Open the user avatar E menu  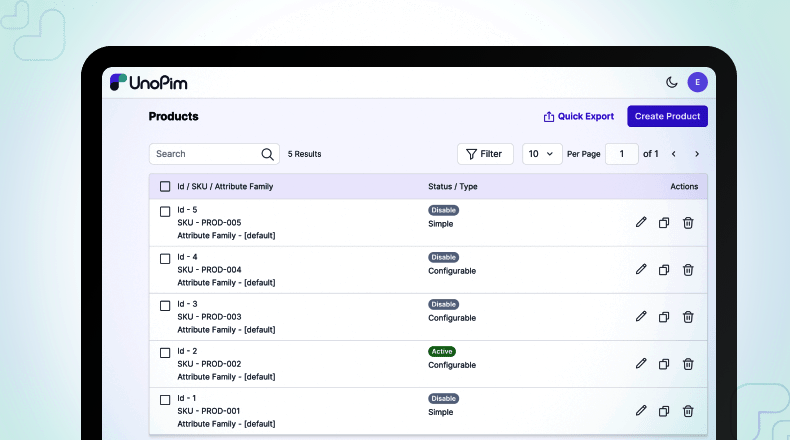point(697,83)
